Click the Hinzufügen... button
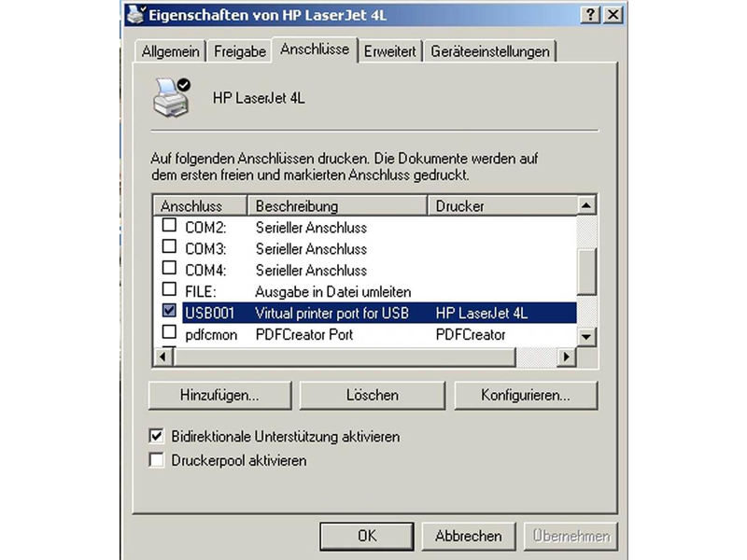The image size is (747, 560). coord(219,395)
